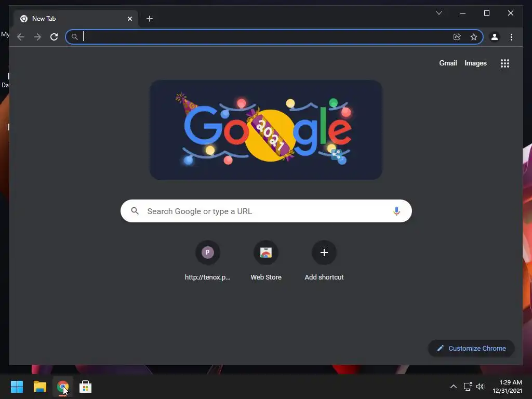Viewport: 532px width, 399px height.
Task: Open the Windows Start menu
Action: (17, 387)
